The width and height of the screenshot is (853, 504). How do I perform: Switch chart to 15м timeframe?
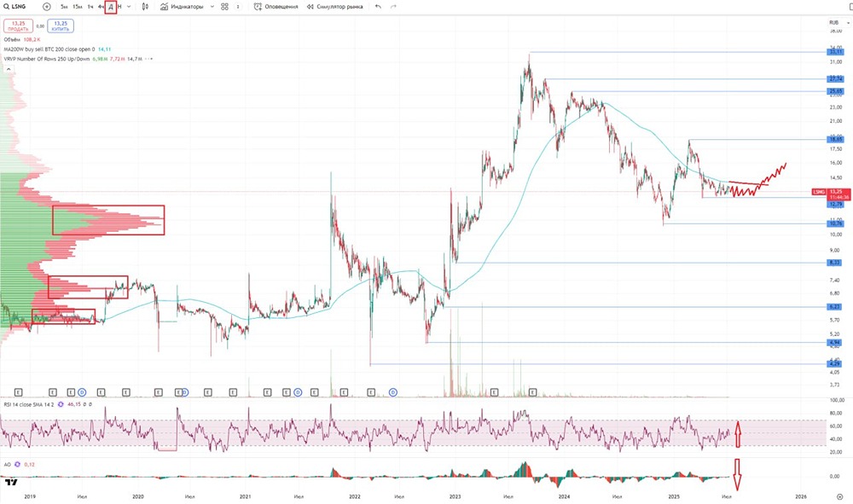click(x=78, y=7)
